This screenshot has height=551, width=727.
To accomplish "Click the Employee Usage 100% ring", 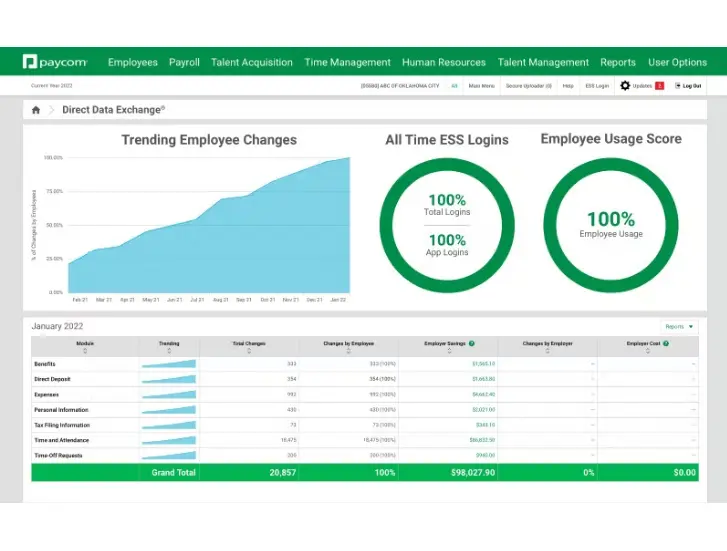I will [x=610, y=225].
